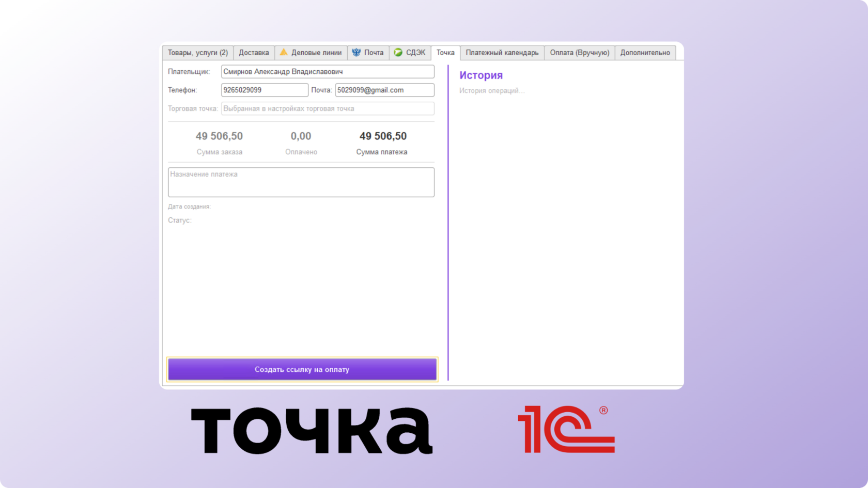Open the Деловые линии tab

[311, 53]
